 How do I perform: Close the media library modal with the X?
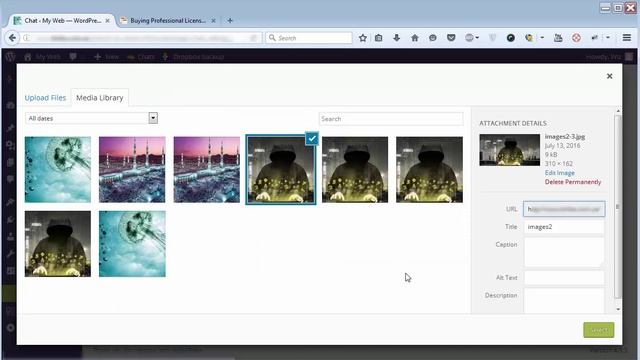(609, 76)
